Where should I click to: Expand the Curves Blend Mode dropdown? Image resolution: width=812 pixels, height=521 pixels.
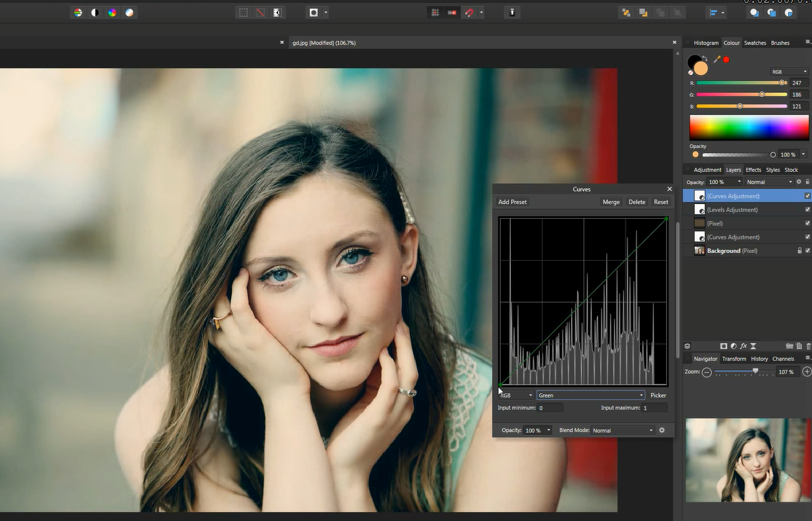tap(622, 430)
